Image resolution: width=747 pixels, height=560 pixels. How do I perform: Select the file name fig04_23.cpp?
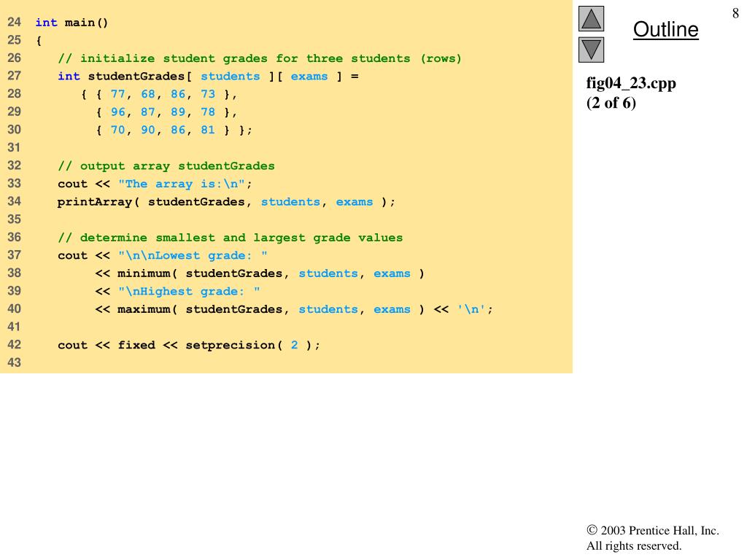coord(631,83)
